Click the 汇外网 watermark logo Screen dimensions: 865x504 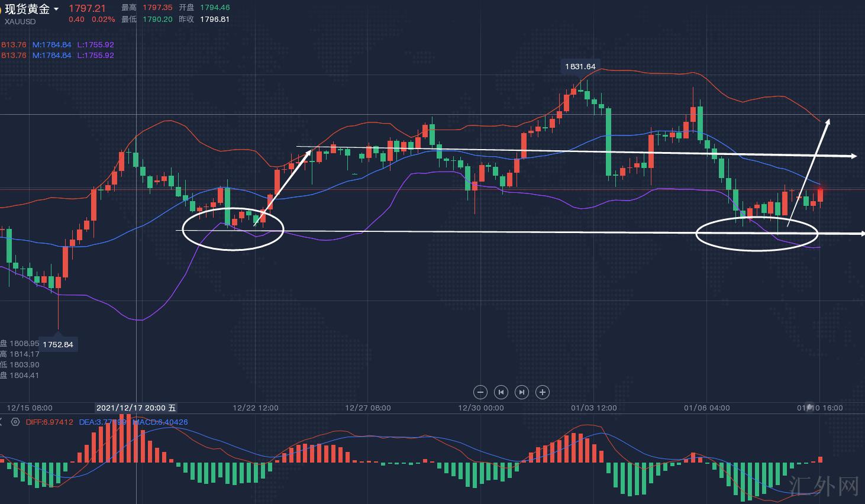pyautogui.click(x=824, y=486)
